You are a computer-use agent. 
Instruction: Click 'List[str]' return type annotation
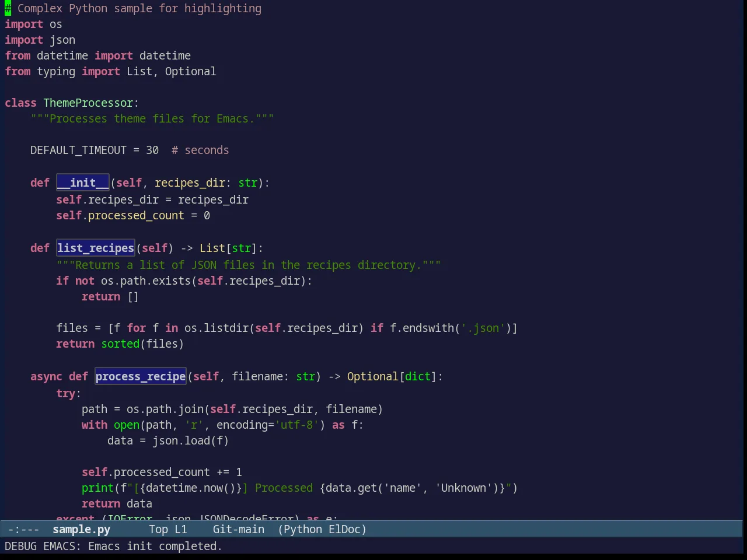(228, 248)
